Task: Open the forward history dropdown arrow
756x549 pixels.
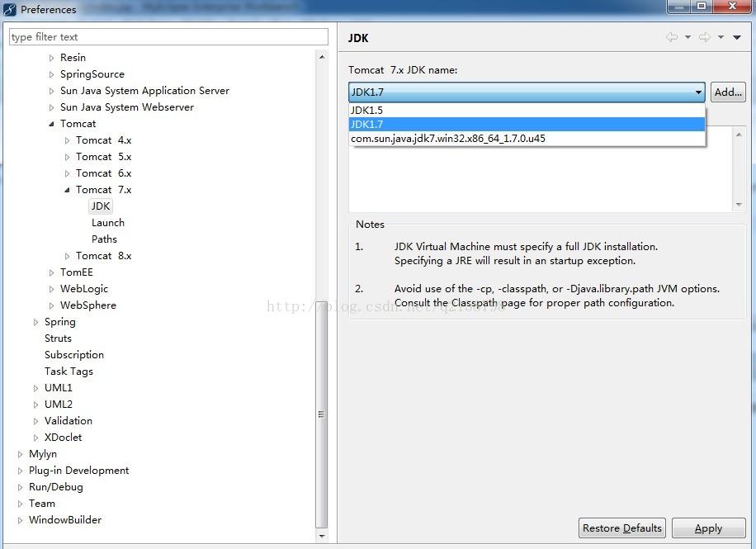Action: pyautogui.click(x=721, y=37)
